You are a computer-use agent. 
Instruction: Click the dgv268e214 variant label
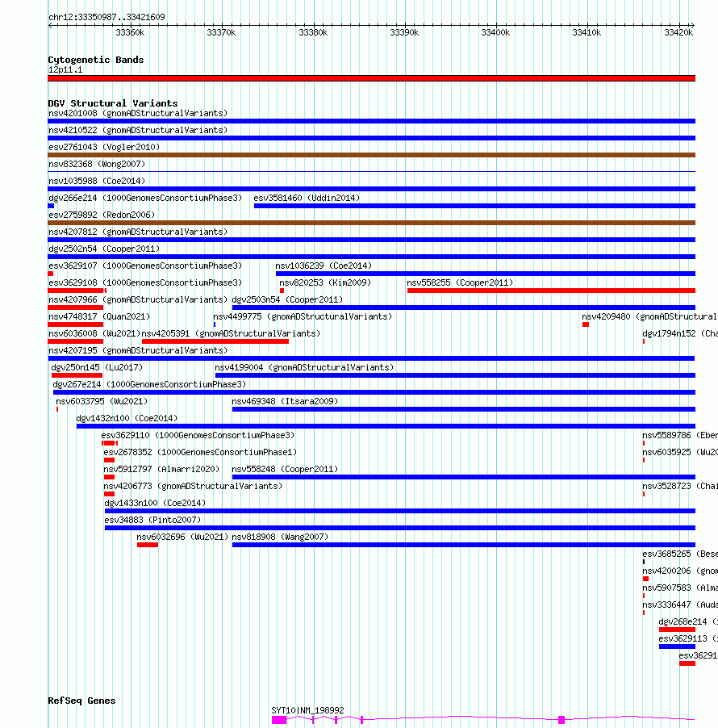tap(688, 621)
